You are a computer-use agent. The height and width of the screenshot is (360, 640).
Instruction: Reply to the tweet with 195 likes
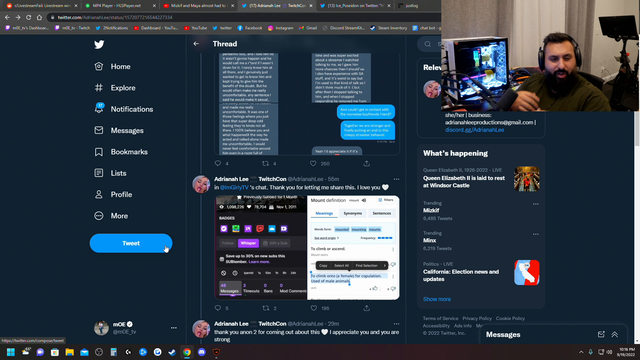click(218, 308)
